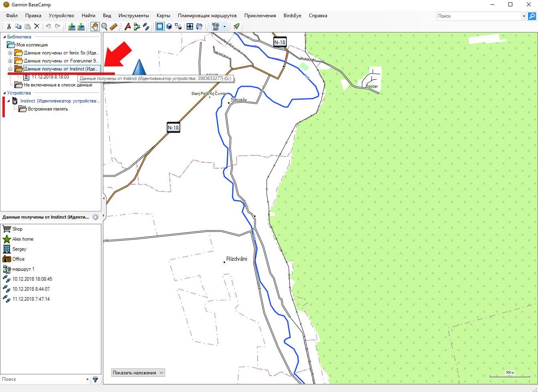This screenshot has height=392, width=538.
Task: Choose the new waypoint flag tool
Action: 127,27
